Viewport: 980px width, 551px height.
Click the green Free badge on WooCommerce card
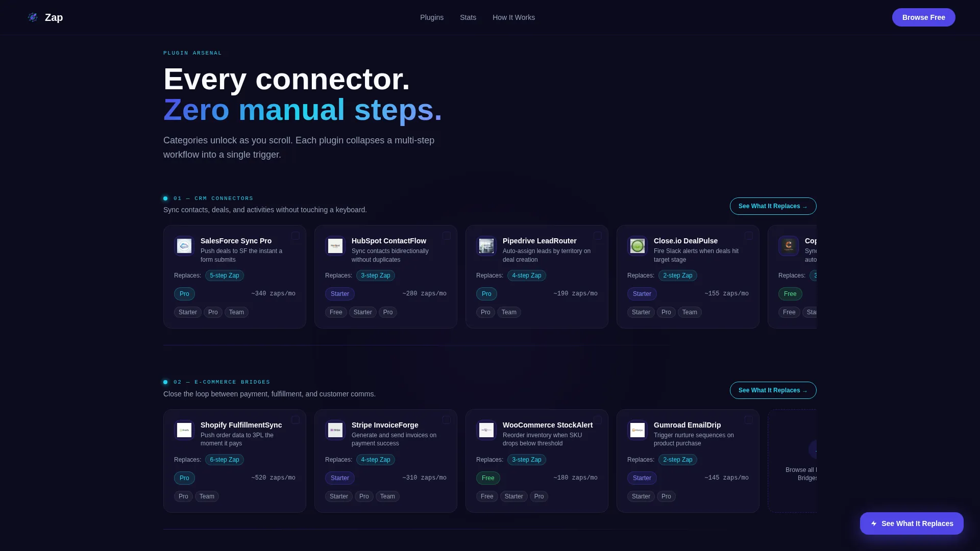click(488, 478)
